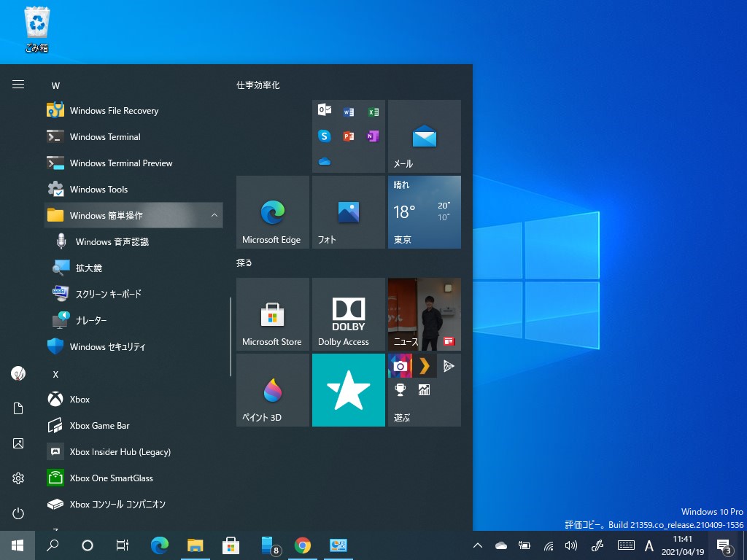Open the フォト (Photos) tile

pos(348,211)
